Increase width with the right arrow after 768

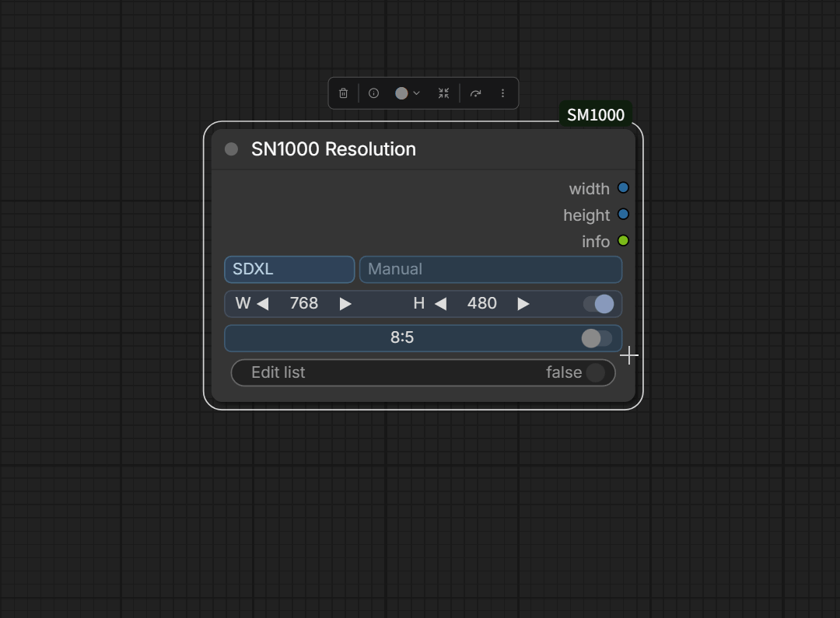coord(345,304)
